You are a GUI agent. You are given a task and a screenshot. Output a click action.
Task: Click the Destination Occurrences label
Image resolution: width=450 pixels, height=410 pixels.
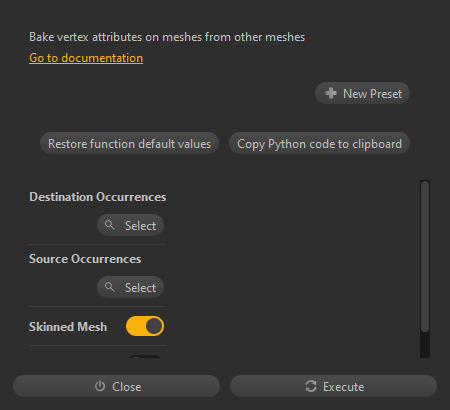click(x=97, y=197)
